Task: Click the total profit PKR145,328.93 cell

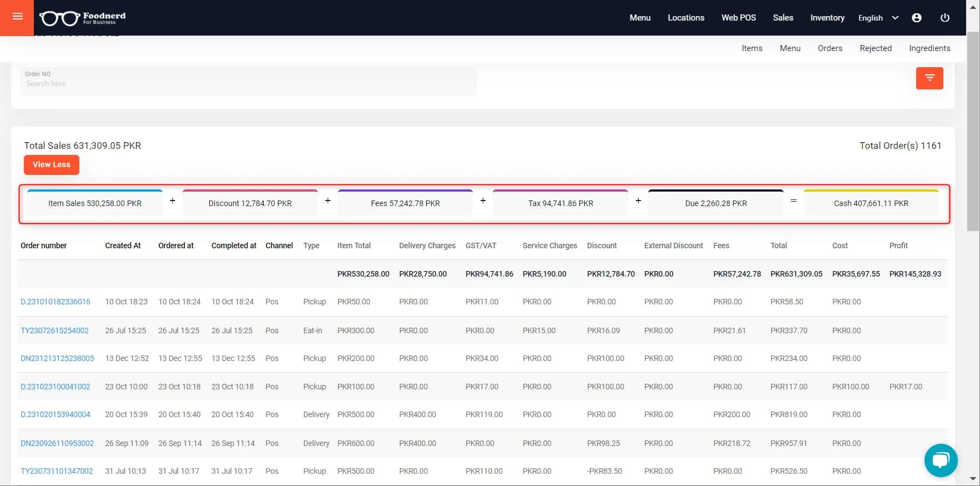Action: [x=915, y=274]
